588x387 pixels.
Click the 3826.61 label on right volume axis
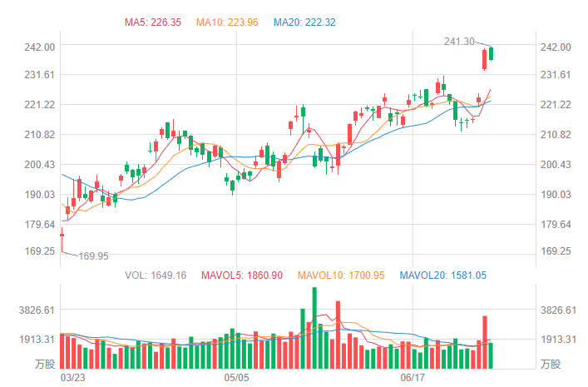(x=556, y=310)
